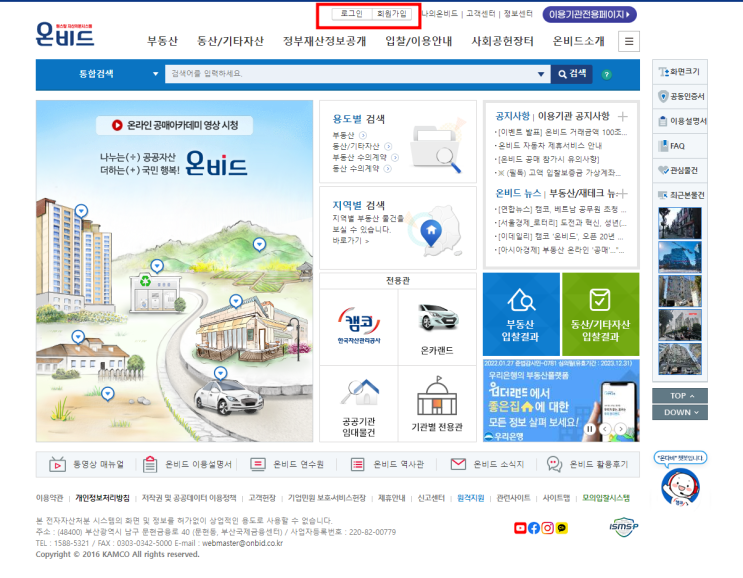This screenshot has width=743, height=578.
Task: Click the green search help icon
Action: (x=607, y=74)
